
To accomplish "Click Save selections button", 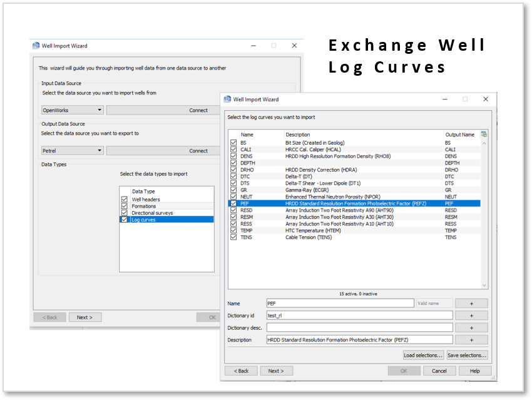I will [467, 355].
